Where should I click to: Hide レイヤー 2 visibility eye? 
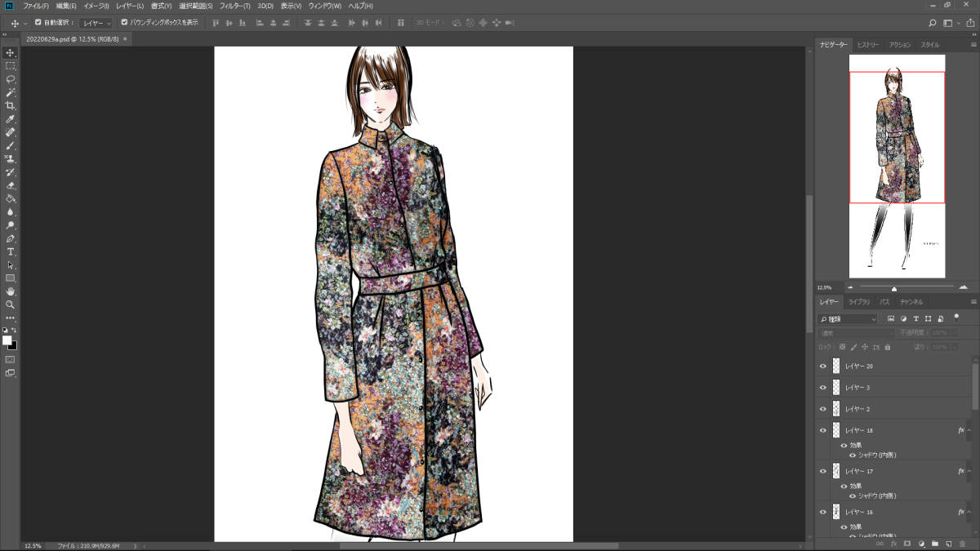tap(823, 408)
